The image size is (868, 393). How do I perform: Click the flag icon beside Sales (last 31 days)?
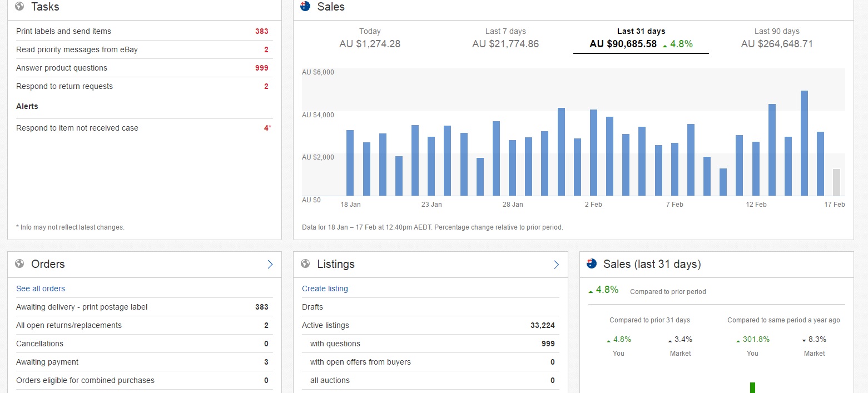tap(592, 263)
